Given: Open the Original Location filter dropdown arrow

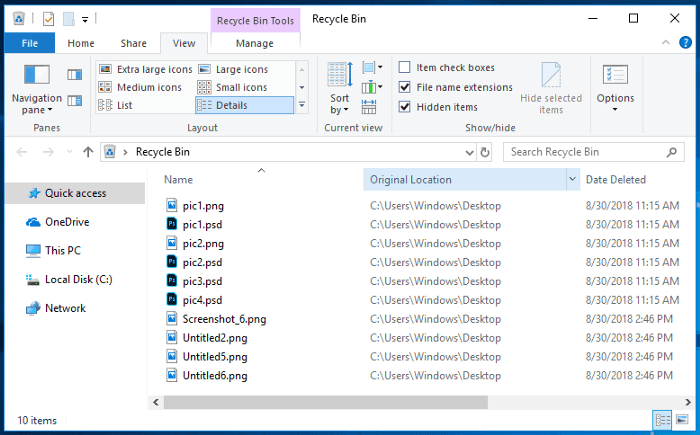Looking at the screenshot, I should 573,180.
